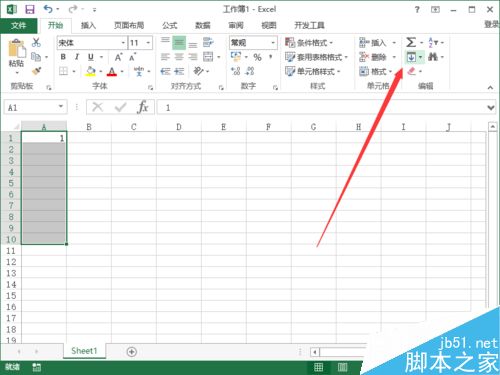This screenshot has width=500, height=375.
Task: Toggle align right
Action: click(x=193, y=57)
